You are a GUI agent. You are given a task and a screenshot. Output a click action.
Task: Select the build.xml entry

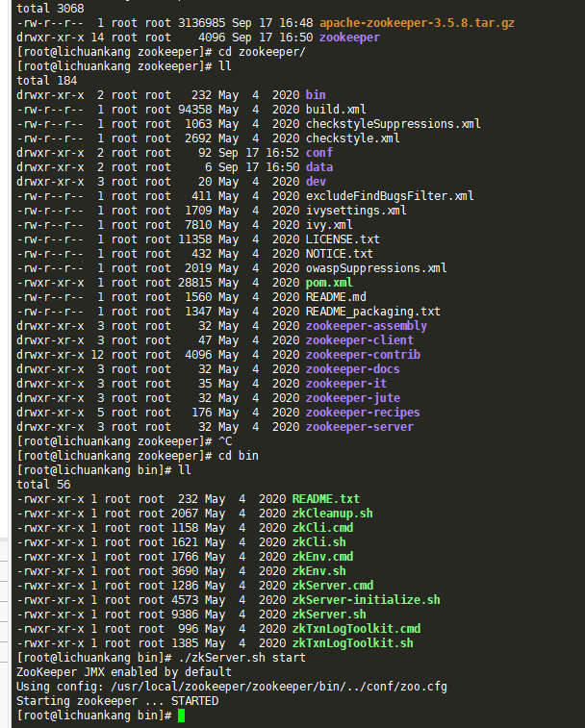click(336, 110)
